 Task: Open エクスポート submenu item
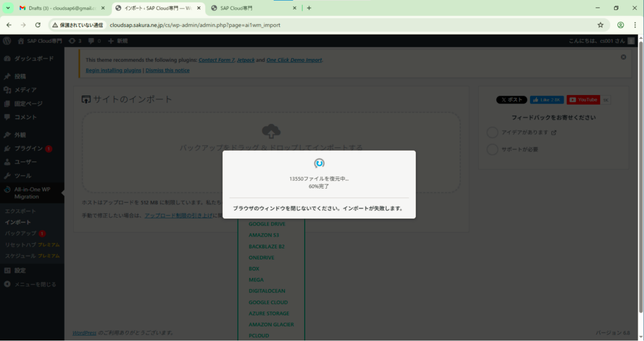click(x=20, y=211)
